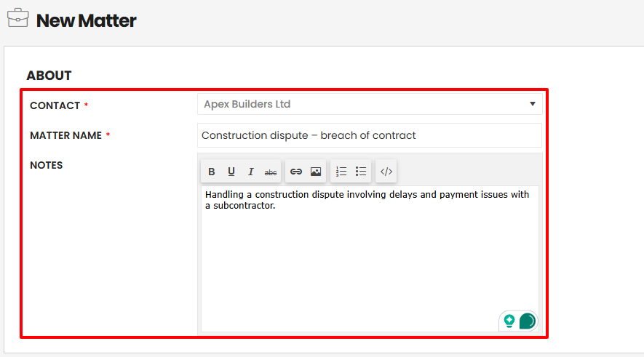Image resolution: width=644 pixels, height=357 pixels.
Task: Insert an image into notes
Action: 315,172
